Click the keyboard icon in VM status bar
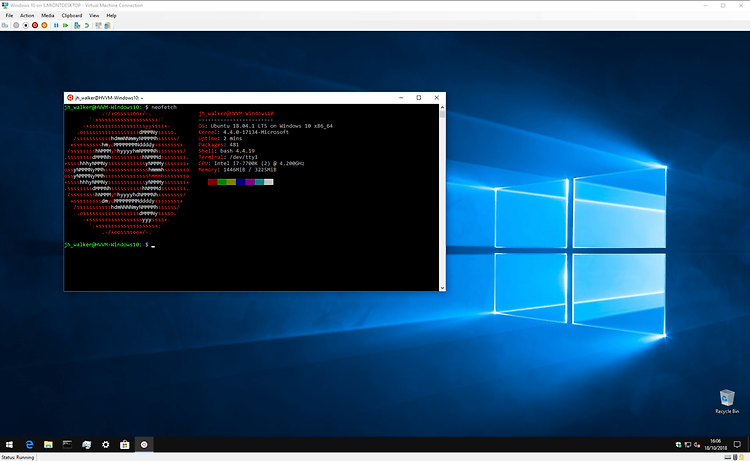 point(728,457)
